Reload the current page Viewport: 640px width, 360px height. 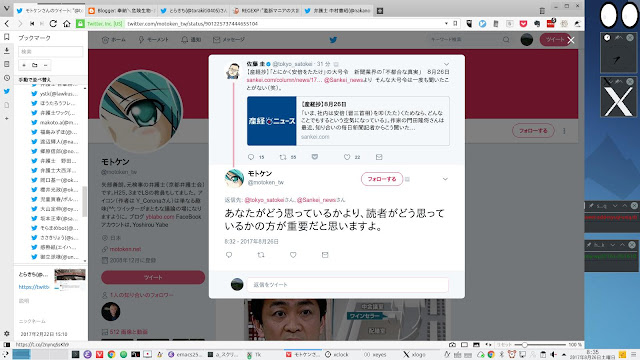click(x=53, y=24)
